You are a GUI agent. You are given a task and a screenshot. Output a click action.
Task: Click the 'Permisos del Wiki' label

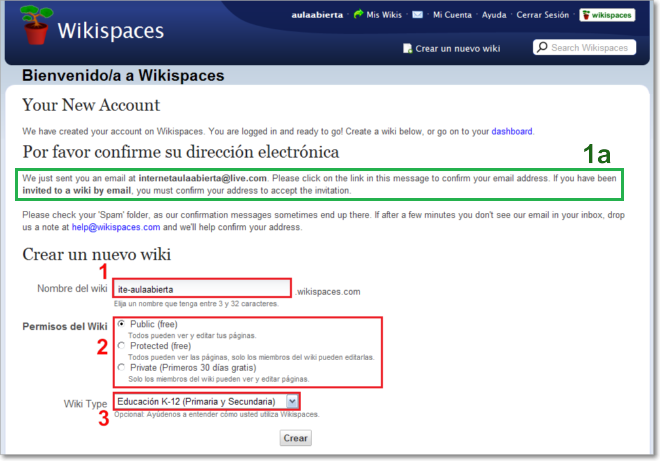pyautogui.click(x=65, y=326)
